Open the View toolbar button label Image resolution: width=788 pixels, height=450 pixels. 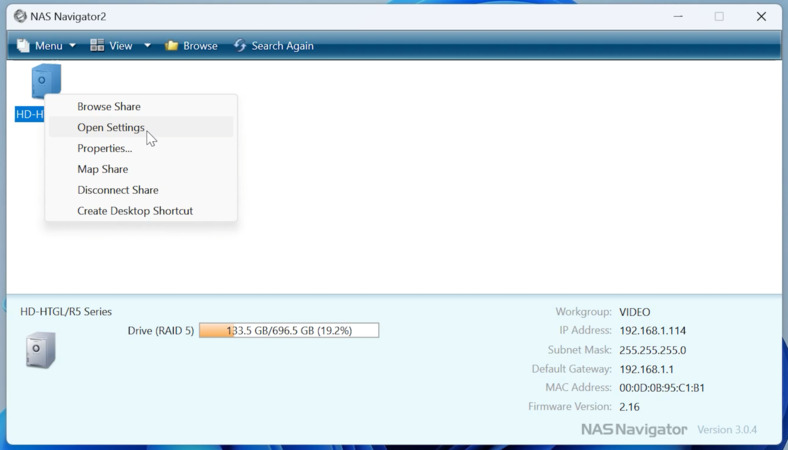tap(121, 46)
